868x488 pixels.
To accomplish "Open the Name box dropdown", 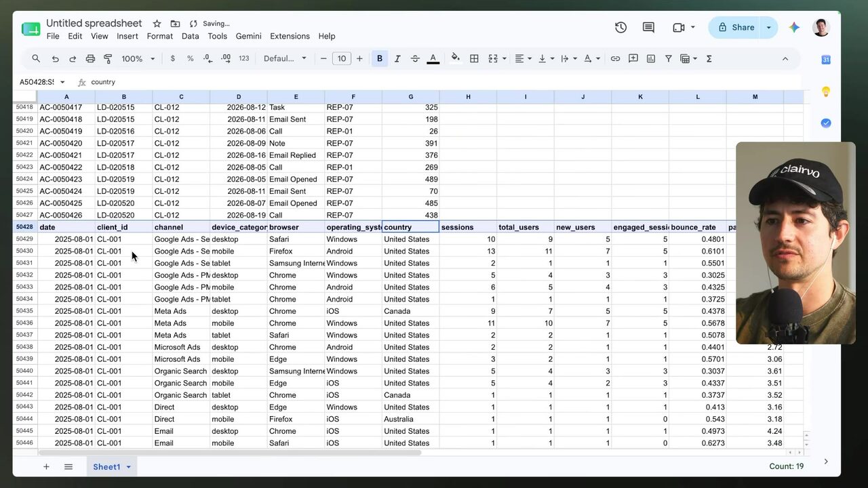I will pyautogui.click(x=62, y=82).
